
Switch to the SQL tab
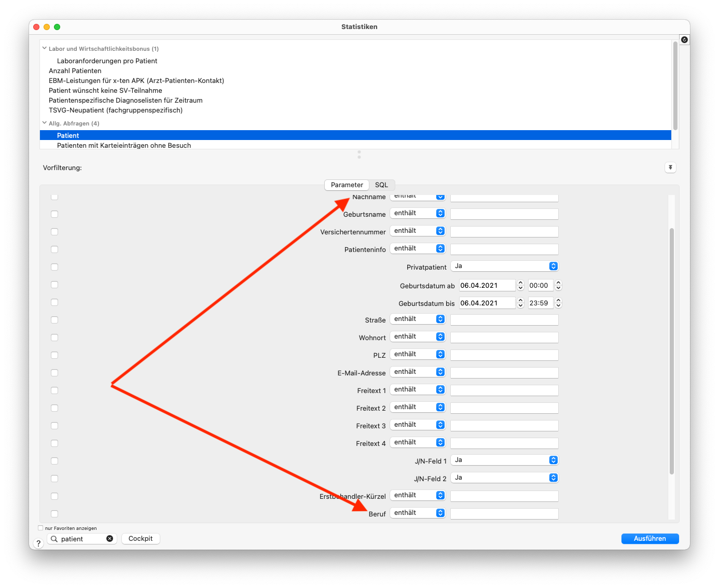pyautogui.click(x=382, y=185)
